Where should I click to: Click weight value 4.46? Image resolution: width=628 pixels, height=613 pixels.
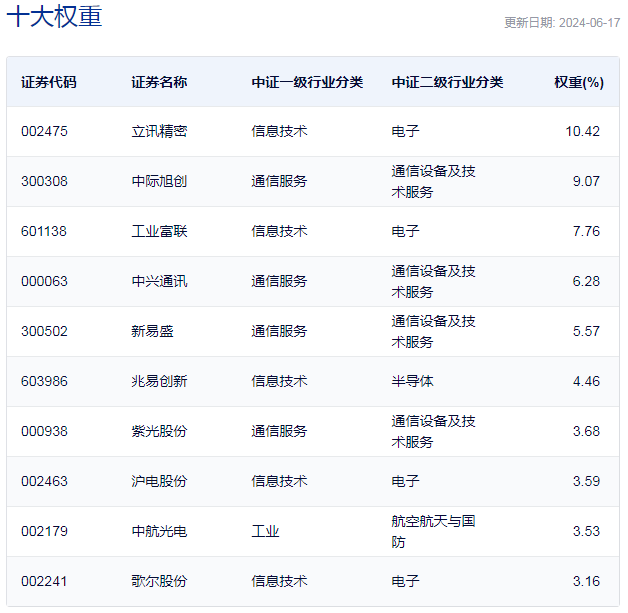coord(586,382)
